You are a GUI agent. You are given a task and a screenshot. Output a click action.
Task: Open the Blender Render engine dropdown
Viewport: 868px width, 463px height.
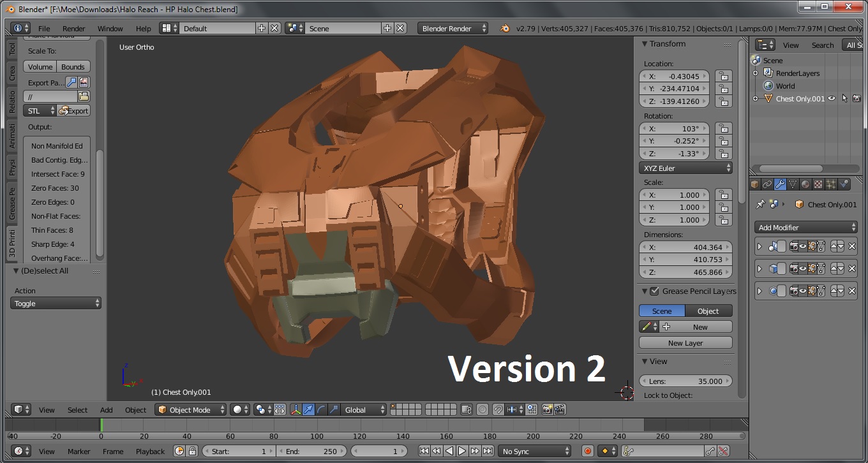pyautogui.click(x=453, y=28)
